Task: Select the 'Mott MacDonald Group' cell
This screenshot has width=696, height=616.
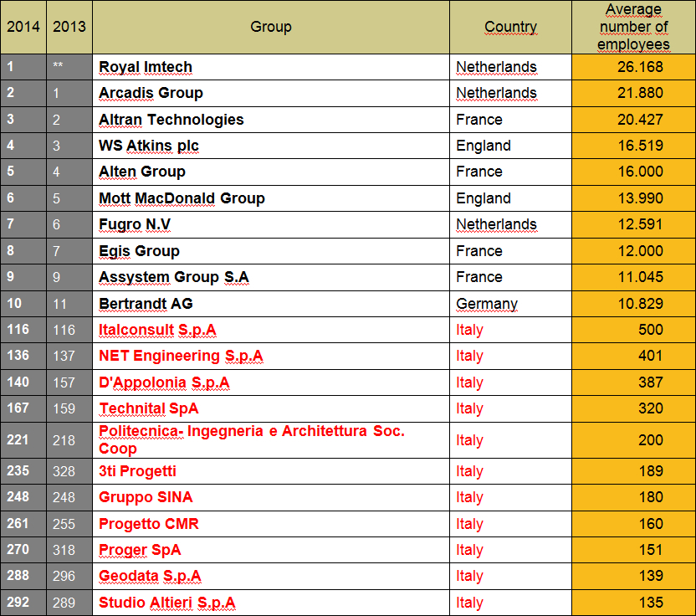Action: (271, 198)
